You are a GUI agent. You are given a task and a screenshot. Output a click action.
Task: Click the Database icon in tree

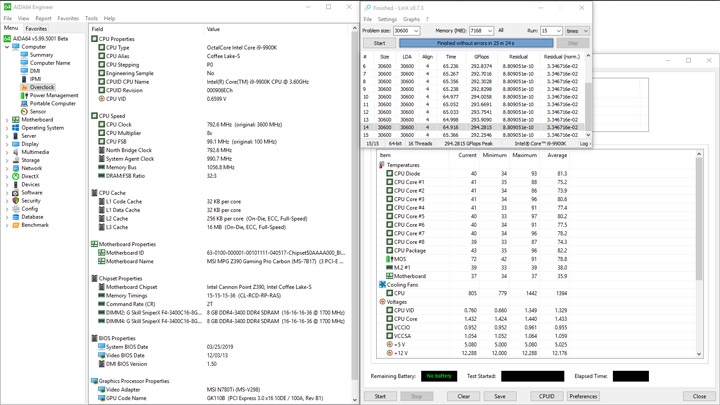[x=16, y=217]
